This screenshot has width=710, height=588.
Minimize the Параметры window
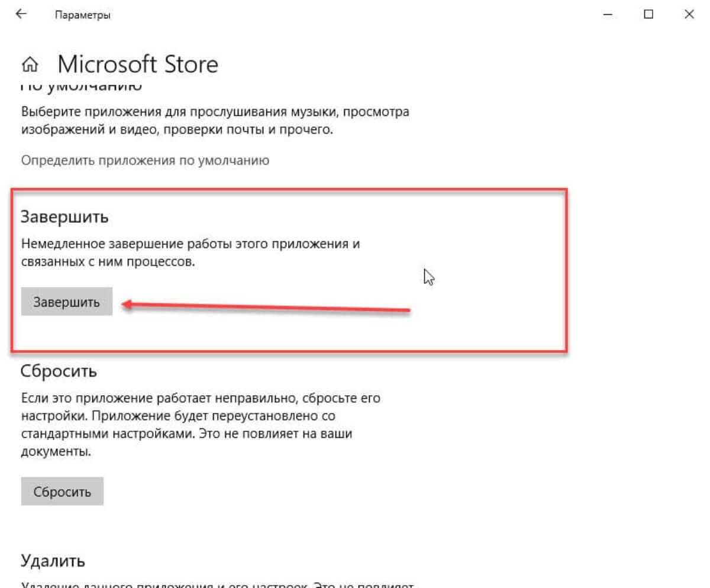point(608,15)
